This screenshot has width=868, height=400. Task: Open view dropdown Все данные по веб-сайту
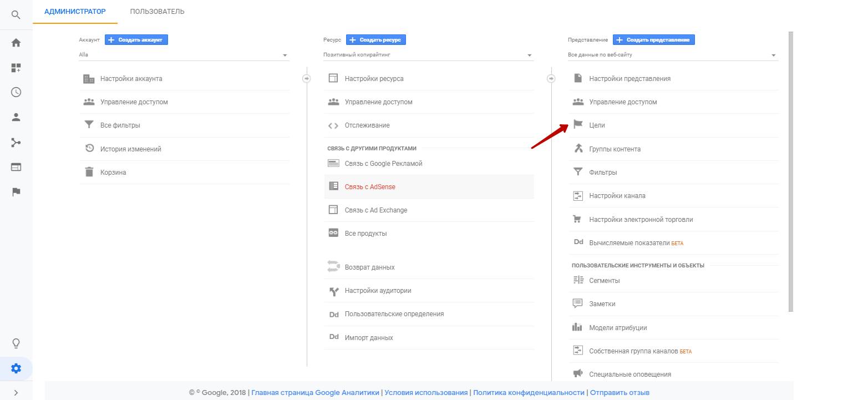(673, 55)
